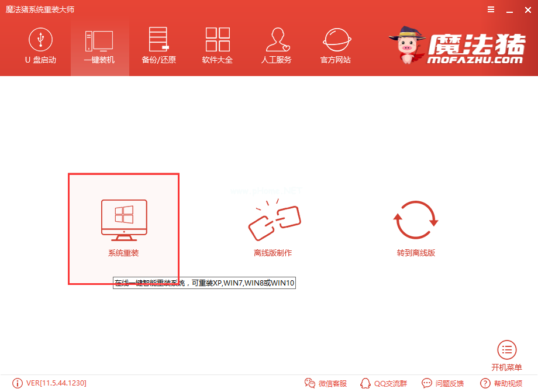Select the U盘启动 (USB boot) tool
Image resolution: width=538 pixels, height=392 pixels.
tap(40, 46)
